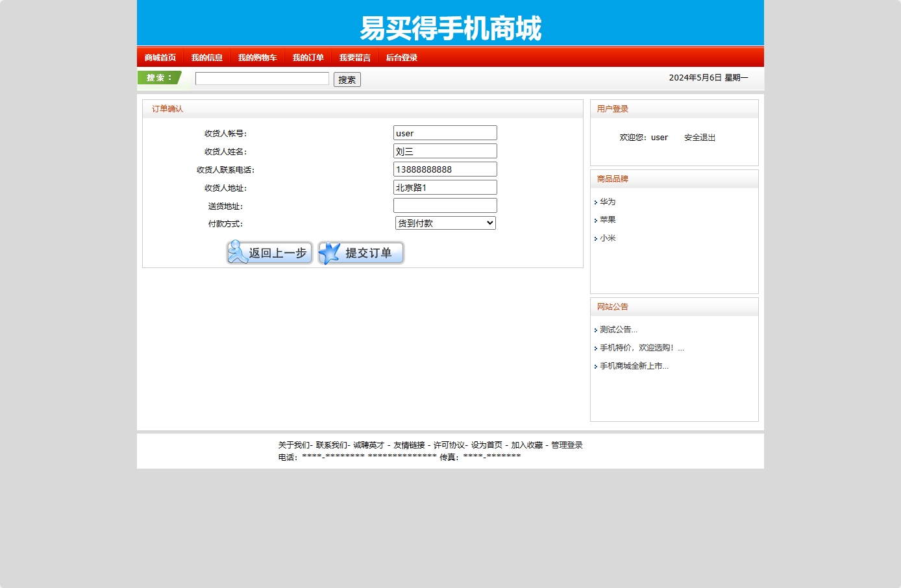901x588 pixels.
Task: Open the 手机特价，欢迎选购 announcement
Action: pos(641,347)
